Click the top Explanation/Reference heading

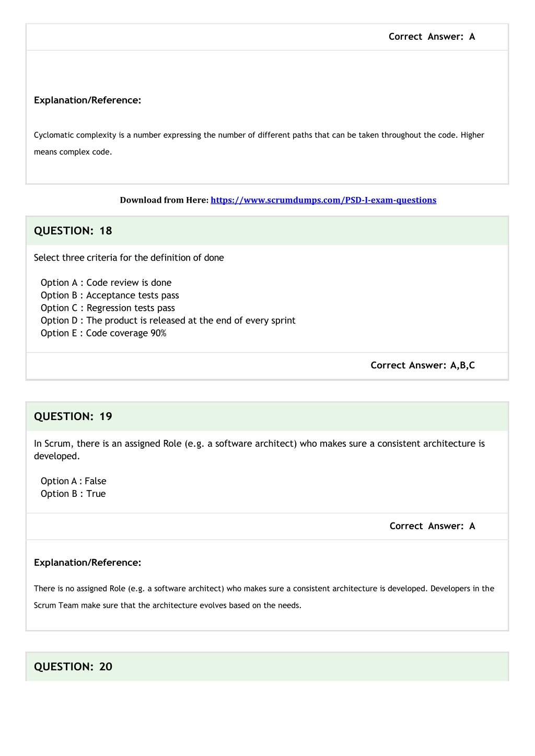click(88, 100)
